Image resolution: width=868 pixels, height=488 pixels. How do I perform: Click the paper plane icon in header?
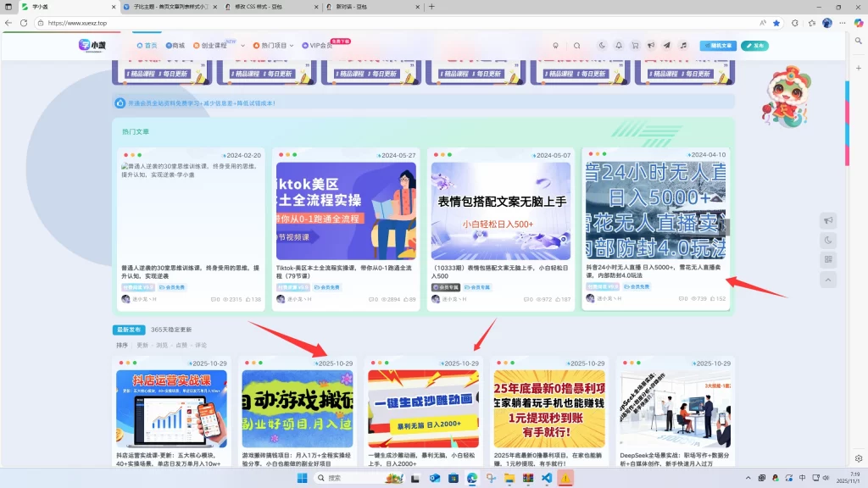pos(666,46)
